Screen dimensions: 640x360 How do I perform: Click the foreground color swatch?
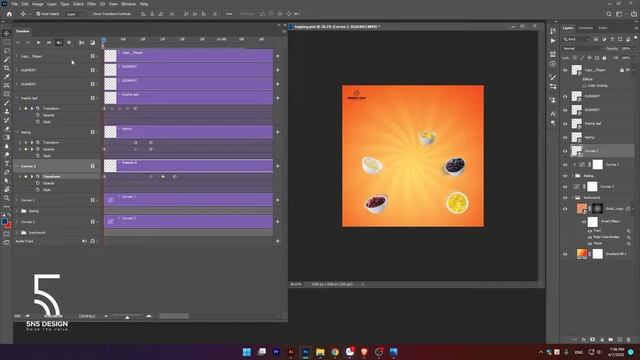point(4,222)
